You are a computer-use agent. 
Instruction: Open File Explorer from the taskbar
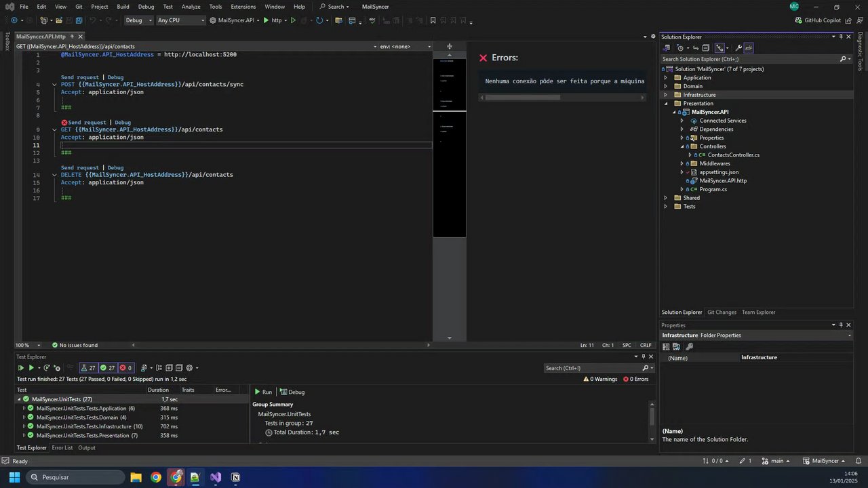(x=136, y=477)
